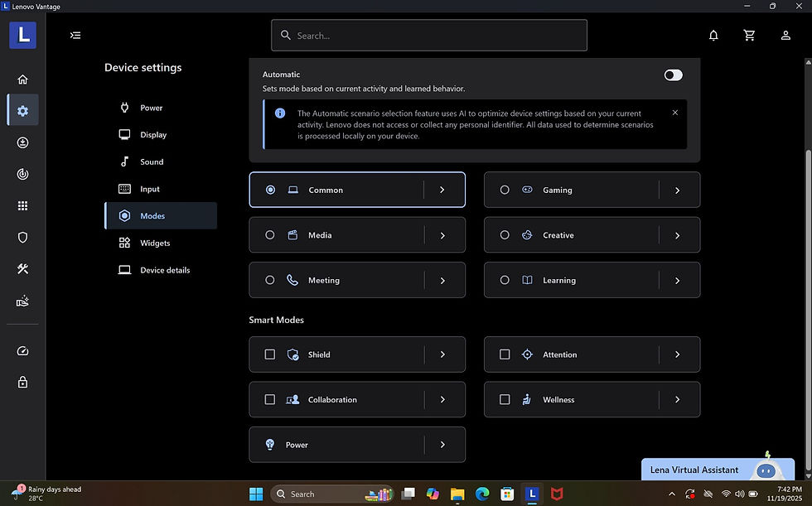
Task: Open the System update download icon
Action: (22, 142)
